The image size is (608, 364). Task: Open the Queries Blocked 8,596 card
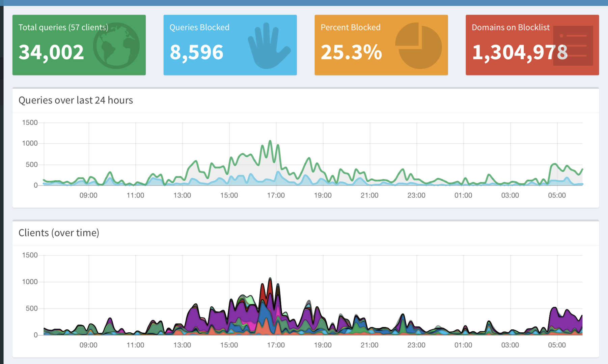(230, 45)
